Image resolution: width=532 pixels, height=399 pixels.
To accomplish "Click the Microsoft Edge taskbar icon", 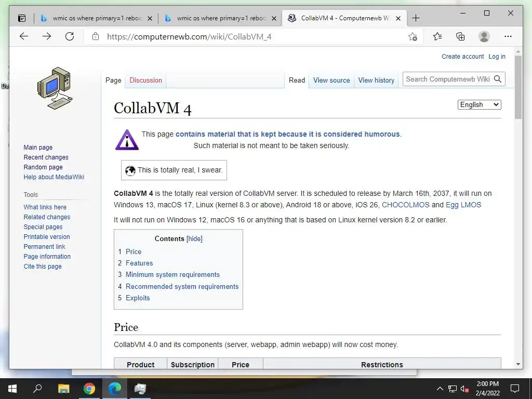I will [115, 389].
